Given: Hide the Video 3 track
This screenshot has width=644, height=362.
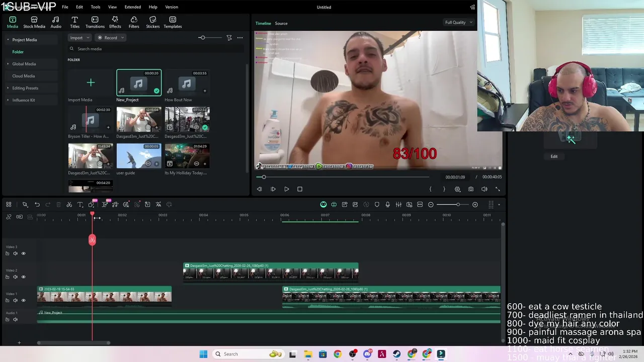Looking at the screenshot, I should (23, 253).
